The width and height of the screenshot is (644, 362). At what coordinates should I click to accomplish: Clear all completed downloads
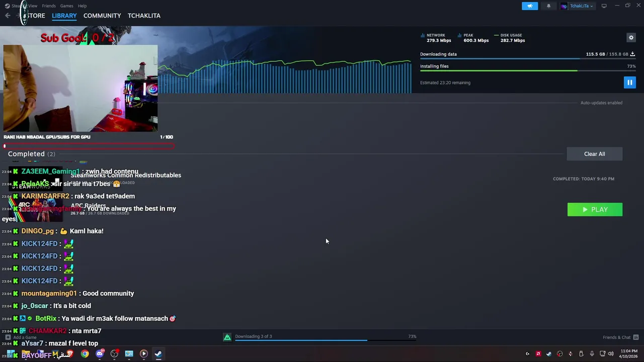[x=595, y=154]
